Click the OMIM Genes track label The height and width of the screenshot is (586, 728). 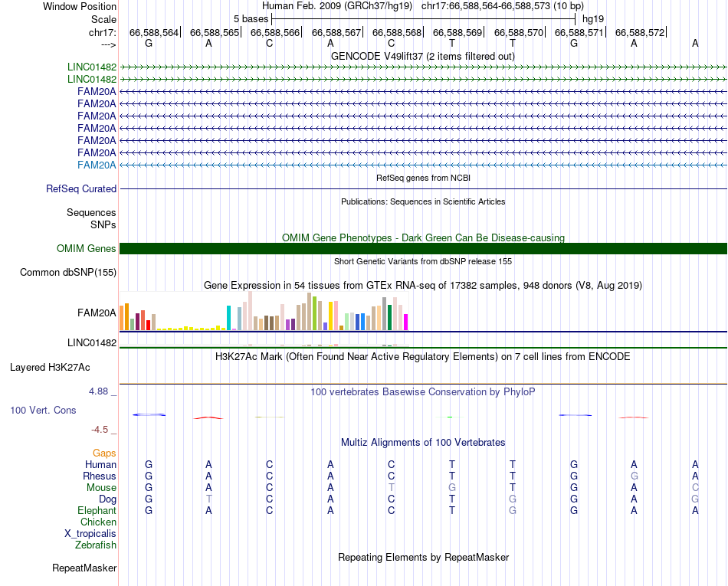[x=87, y=249]
